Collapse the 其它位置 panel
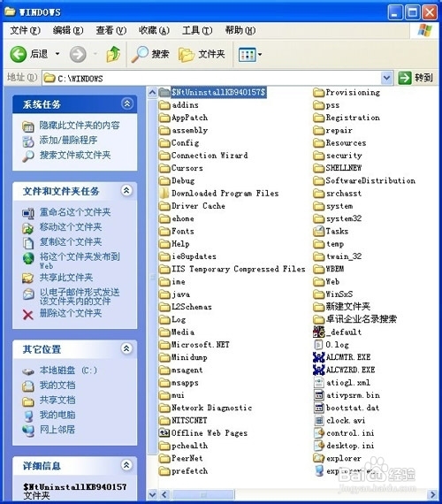Image resolution: width=442 pixels, height=504 pixels. [126, 348]
